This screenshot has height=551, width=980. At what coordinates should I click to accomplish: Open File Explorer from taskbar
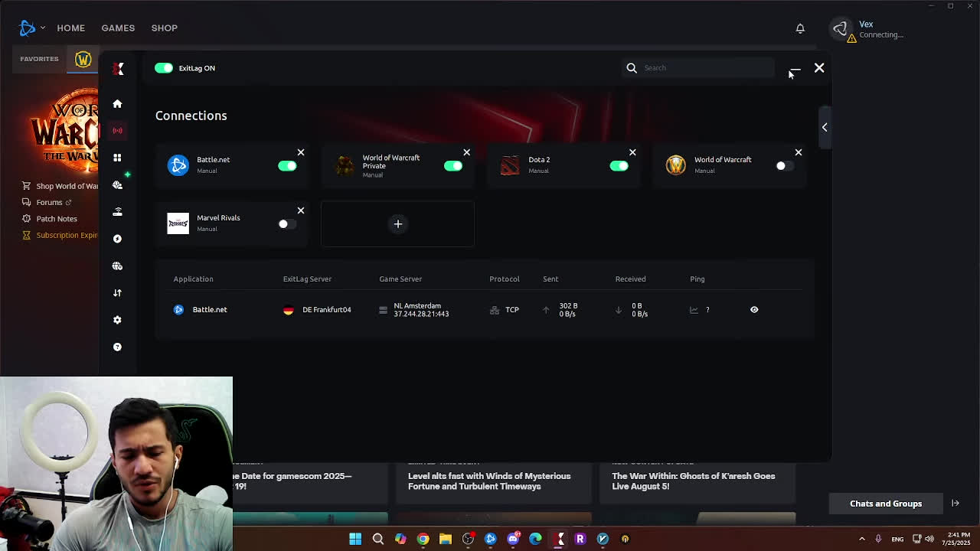445,539
